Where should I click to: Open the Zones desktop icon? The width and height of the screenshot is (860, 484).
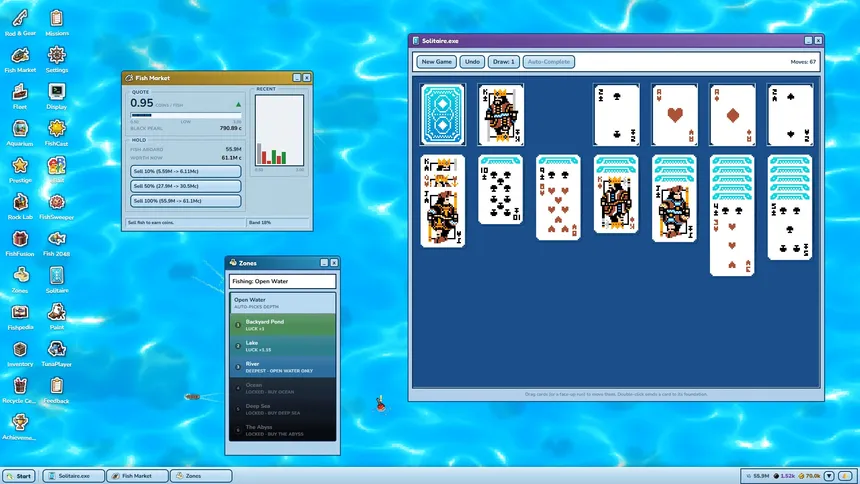point(20,280)
